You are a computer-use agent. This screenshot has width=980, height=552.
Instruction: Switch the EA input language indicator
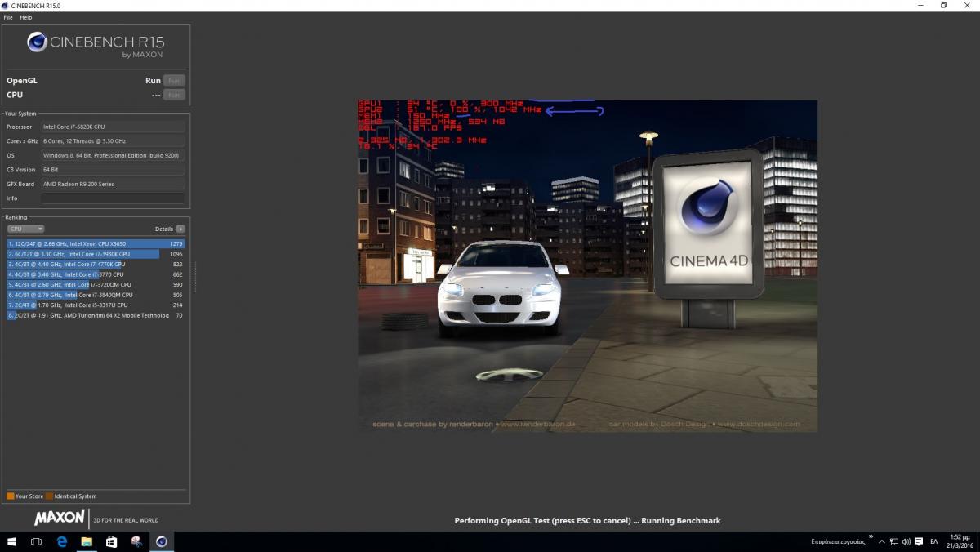pyautogui.click(x=934, y=541)
